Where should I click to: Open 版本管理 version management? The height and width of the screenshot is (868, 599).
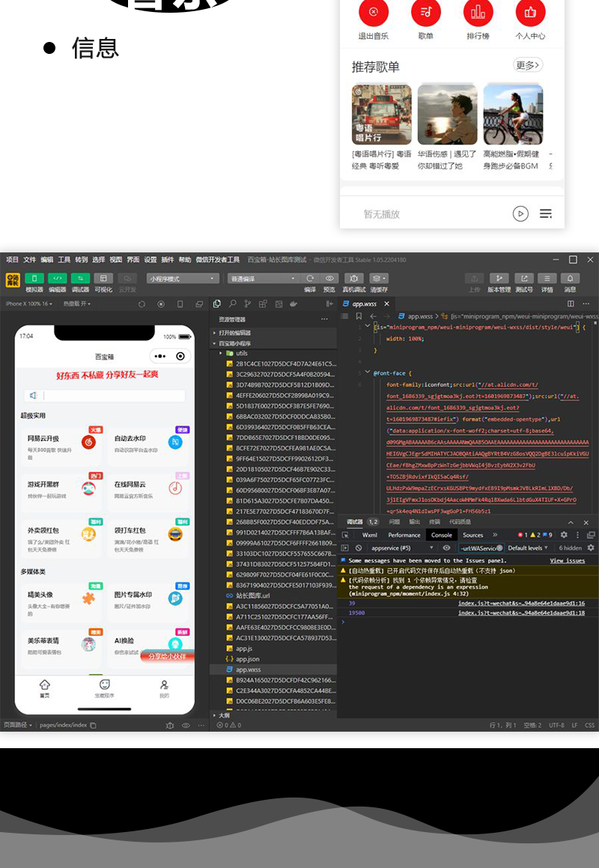499,278
